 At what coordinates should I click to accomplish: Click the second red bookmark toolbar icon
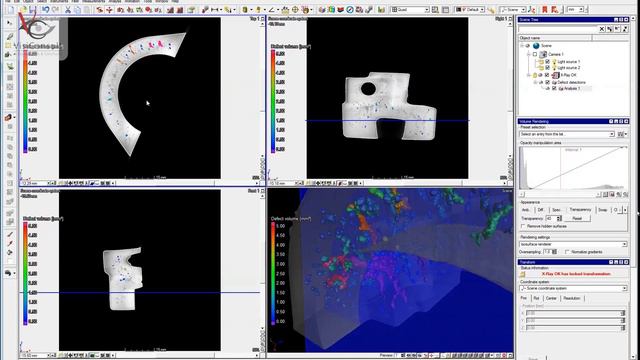(x=554, y=9)
